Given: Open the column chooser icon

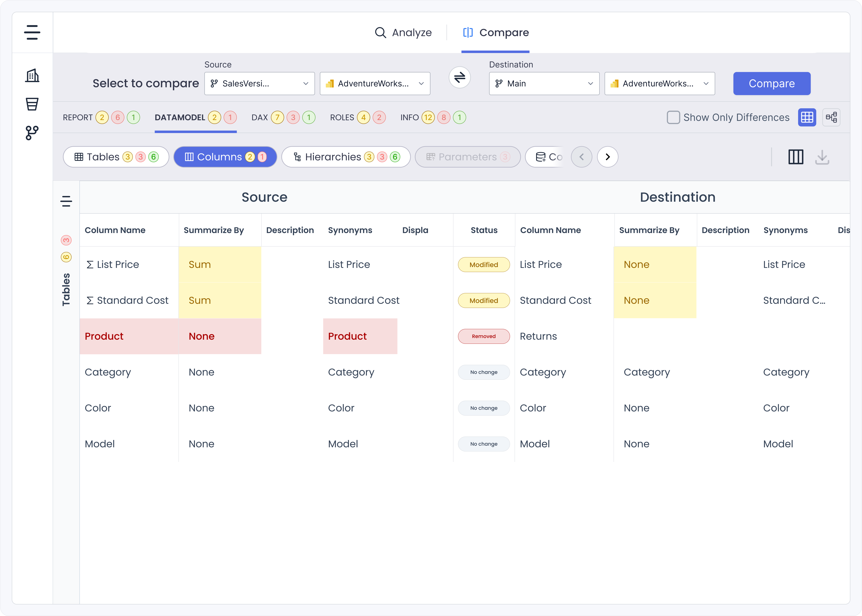Looking at the screenshot, I should [796, 157].
